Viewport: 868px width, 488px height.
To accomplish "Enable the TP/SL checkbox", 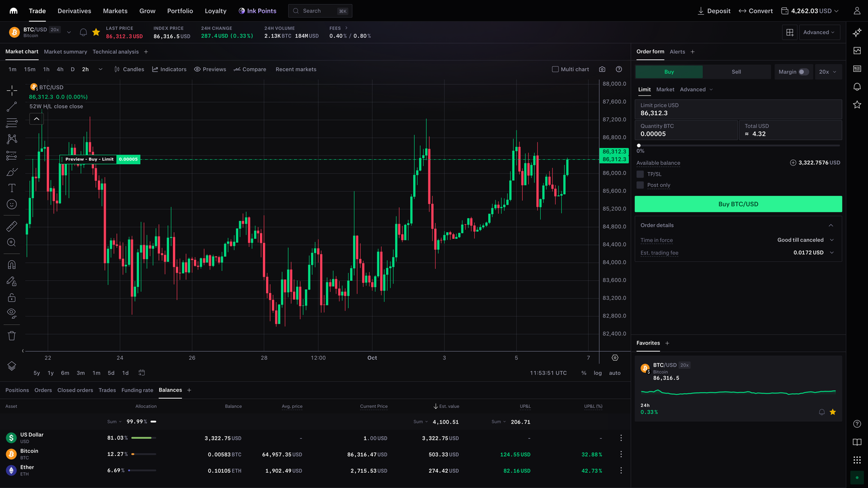I will (x=640, y=174).
